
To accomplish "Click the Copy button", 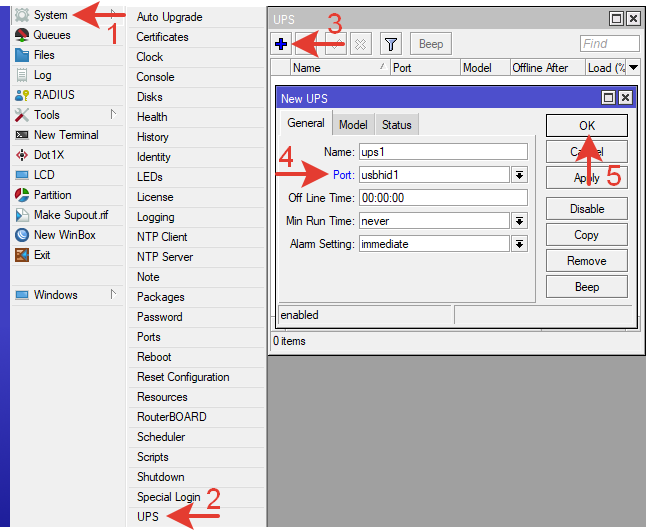I will [x=587, y=235].
